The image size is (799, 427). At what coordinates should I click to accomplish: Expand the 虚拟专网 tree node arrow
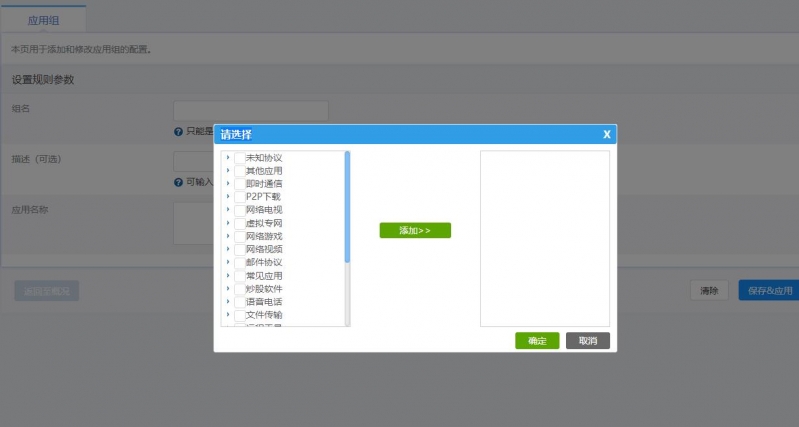tap(228, 223)
